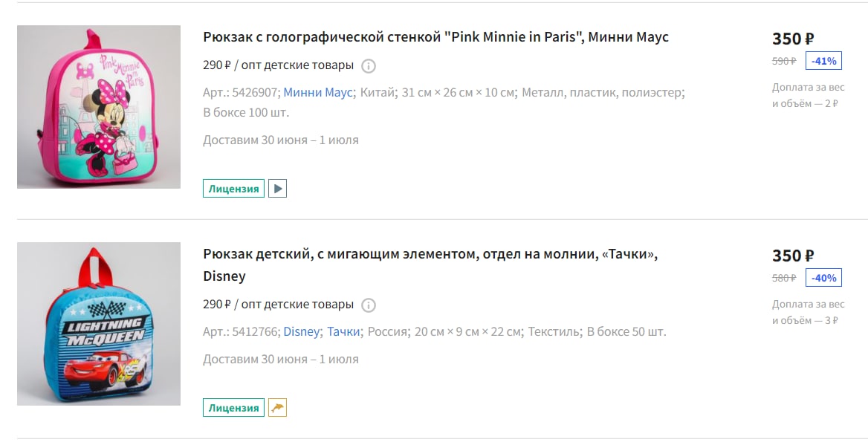Image resolution: width=868 pixels, height=445 pixels.
Task: Click the 'Россия' country of origin
Action: [x=387, y=331]
